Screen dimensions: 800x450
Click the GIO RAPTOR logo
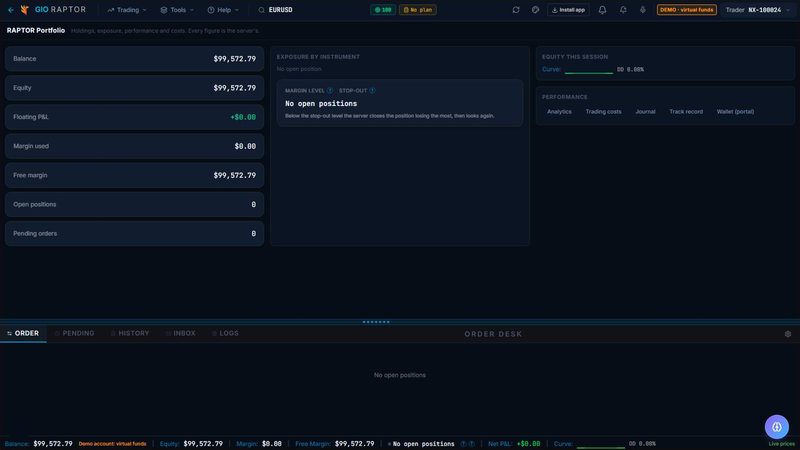pos(54,10)
